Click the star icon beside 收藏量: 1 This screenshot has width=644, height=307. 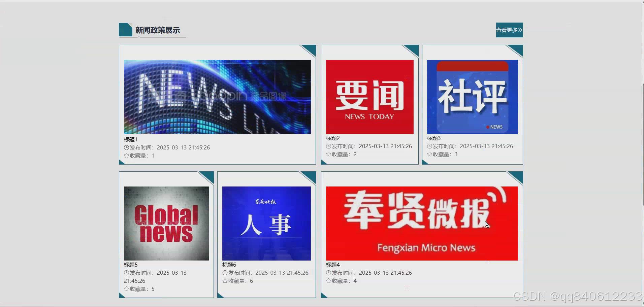[126, 156]
